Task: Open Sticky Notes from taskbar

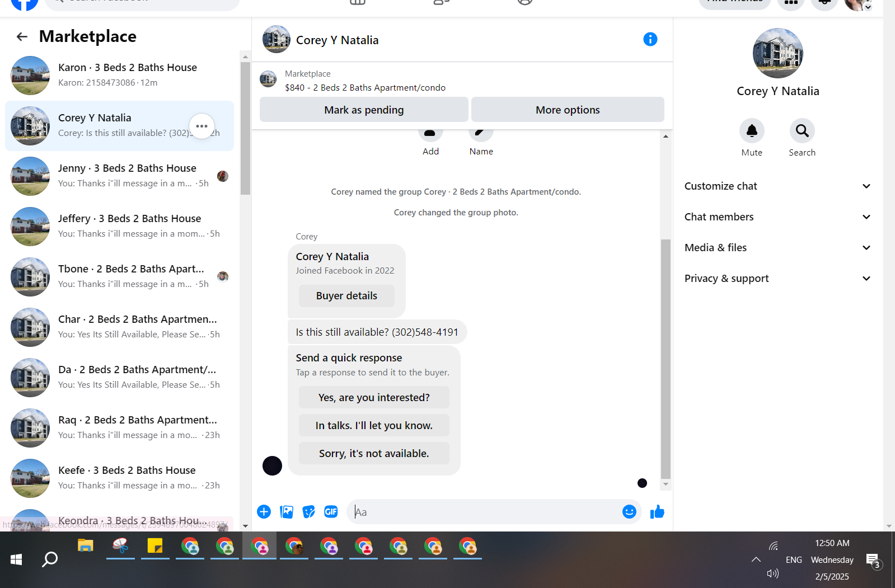Action: [x=155, y=547]
